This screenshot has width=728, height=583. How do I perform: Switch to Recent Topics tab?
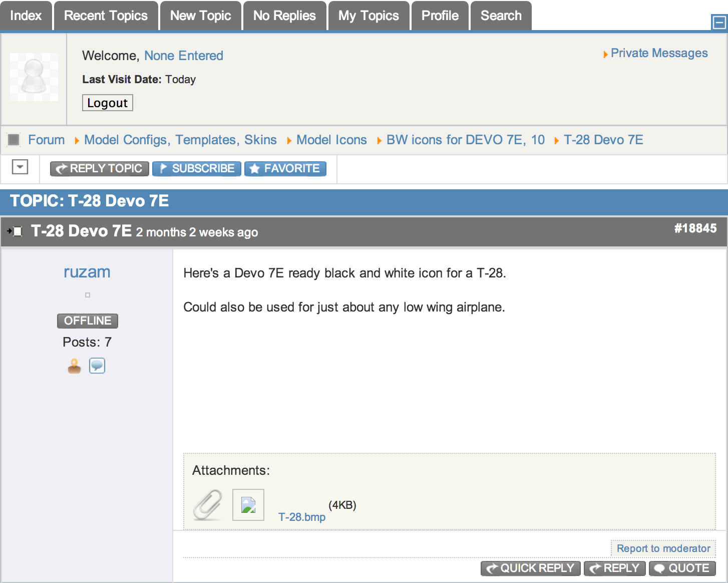[106, 16]
